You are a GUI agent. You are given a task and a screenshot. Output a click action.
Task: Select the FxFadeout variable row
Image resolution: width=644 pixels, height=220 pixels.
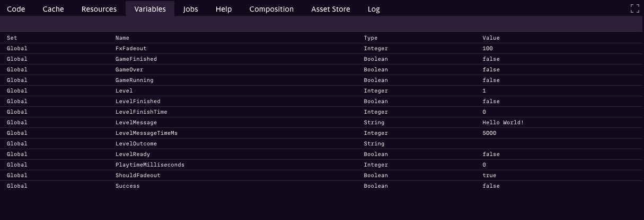pos(127,49)
